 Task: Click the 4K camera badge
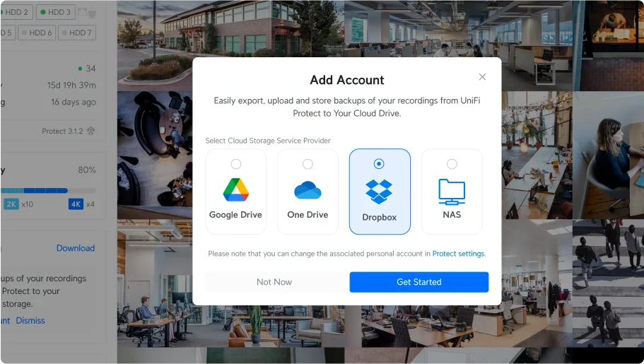coord(76,204)
